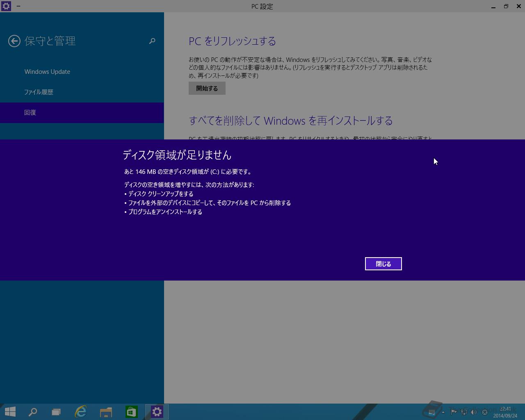Click heading すべてを削除して Windows を再インストールする

pos(291,121)
